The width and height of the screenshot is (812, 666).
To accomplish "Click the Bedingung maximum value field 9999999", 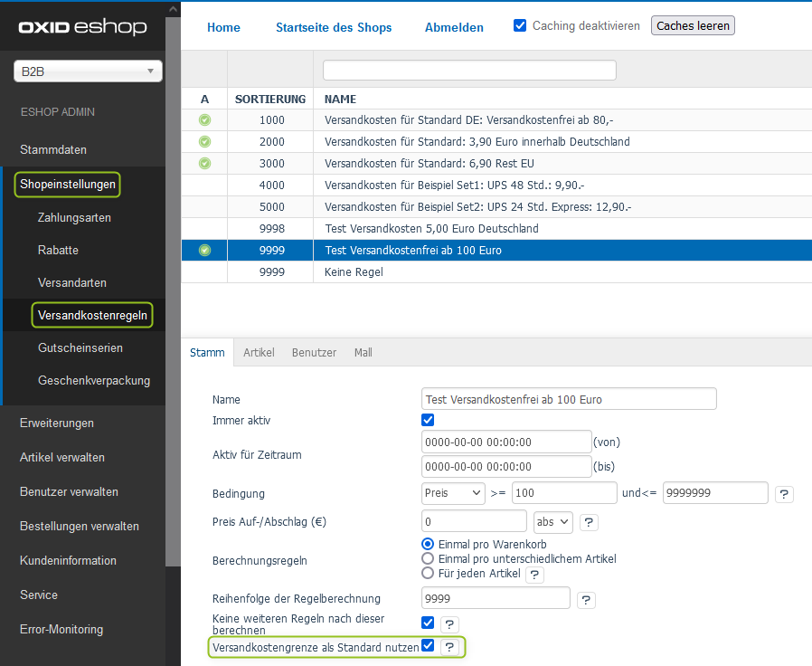I will 715,493.
